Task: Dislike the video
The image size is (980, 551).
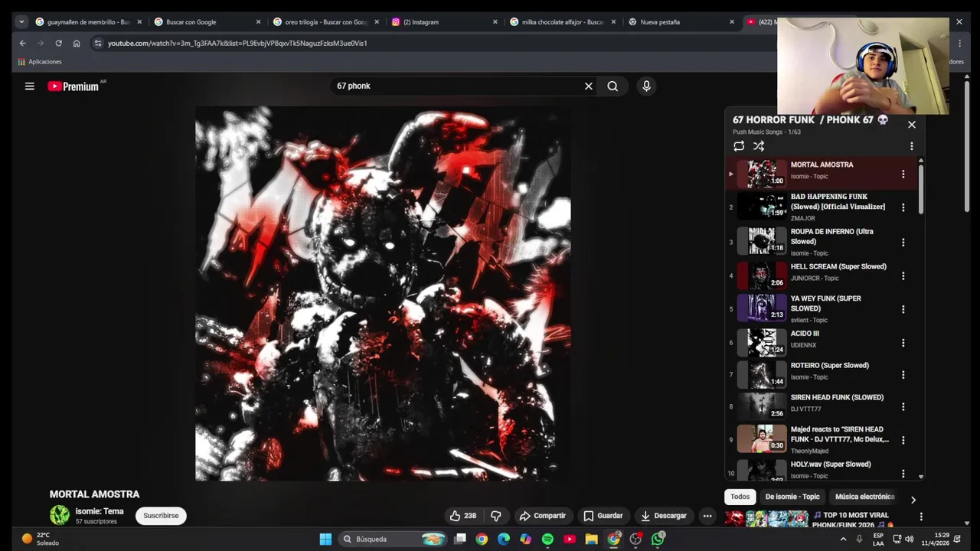Action: tap(495, 516)
